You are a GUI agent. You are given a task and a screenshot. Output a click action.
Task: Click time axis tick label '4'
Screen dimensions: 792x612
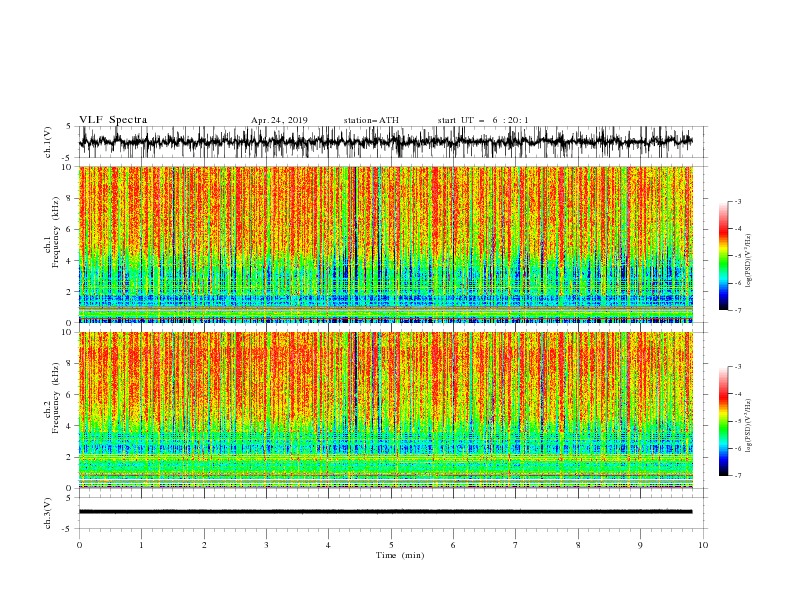[328, 545]
